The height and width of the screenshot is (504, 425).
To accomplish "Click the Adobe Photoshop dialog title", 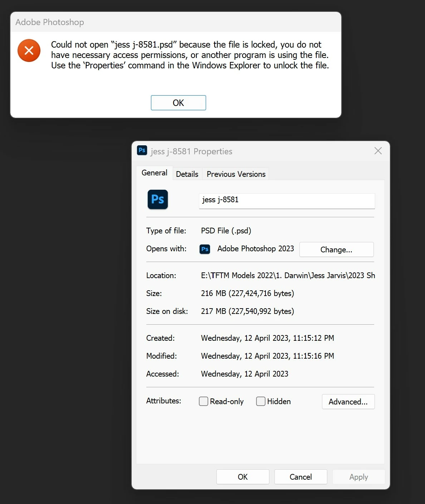I will [50, 22].
